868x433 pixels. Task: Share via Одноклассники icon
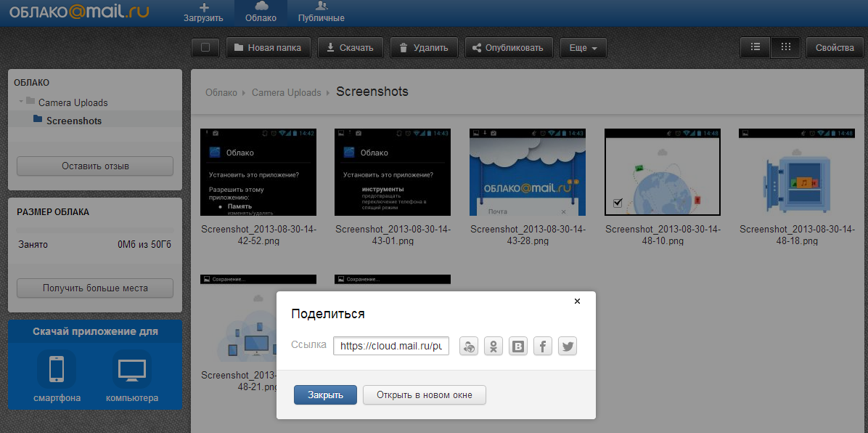click(x=494, y=347)
